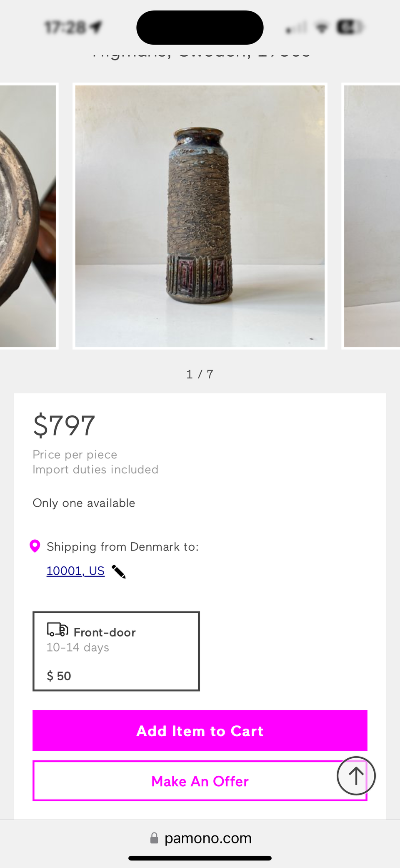This screenshot has width=400, height=868.
Task: Tap the Wi-Fi status icon
Action: (322, 28)
